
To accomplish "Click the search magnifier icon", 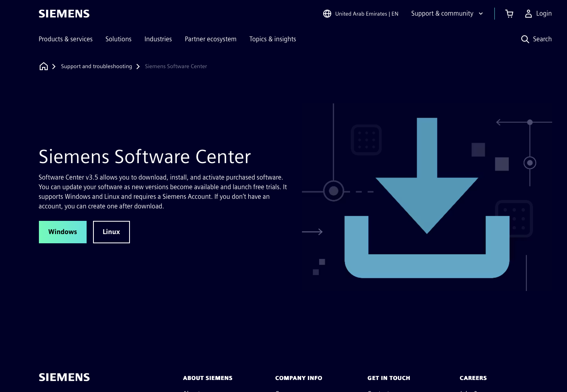I will pyautogui.click(x=525, y=39).
